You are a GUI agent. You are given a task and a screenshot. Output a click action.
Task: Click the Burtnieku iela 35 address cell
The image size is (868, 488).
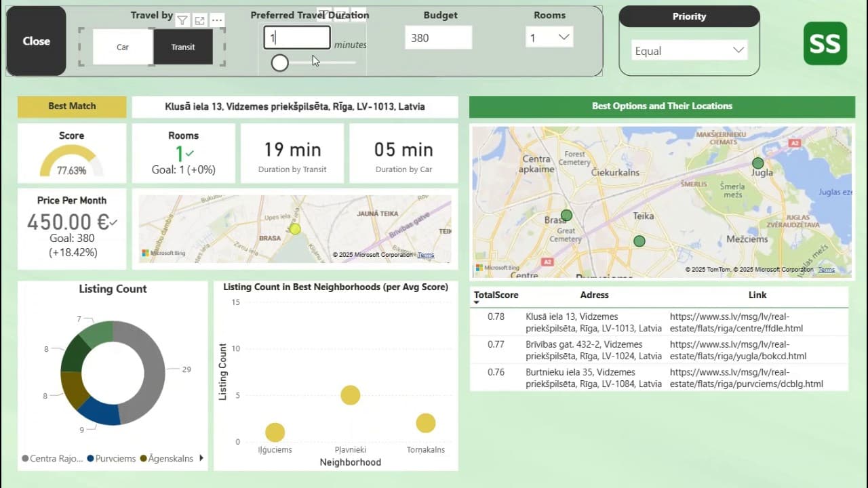(x=593, y=378)
